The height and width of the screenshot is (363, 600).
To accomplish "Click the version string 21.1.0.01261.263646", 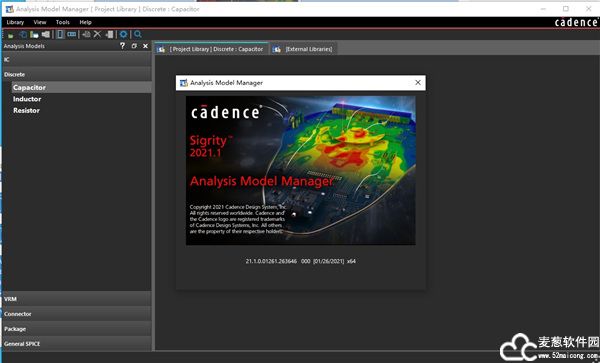I will (x=271, y=261).
